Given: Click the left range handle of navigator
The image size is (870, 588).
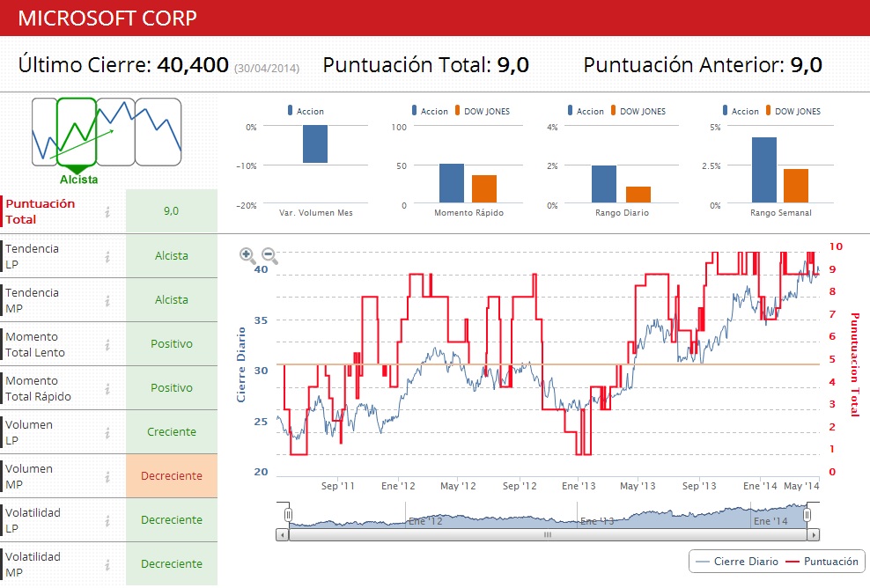Looking at the screenshot, I should pos(287,514).
